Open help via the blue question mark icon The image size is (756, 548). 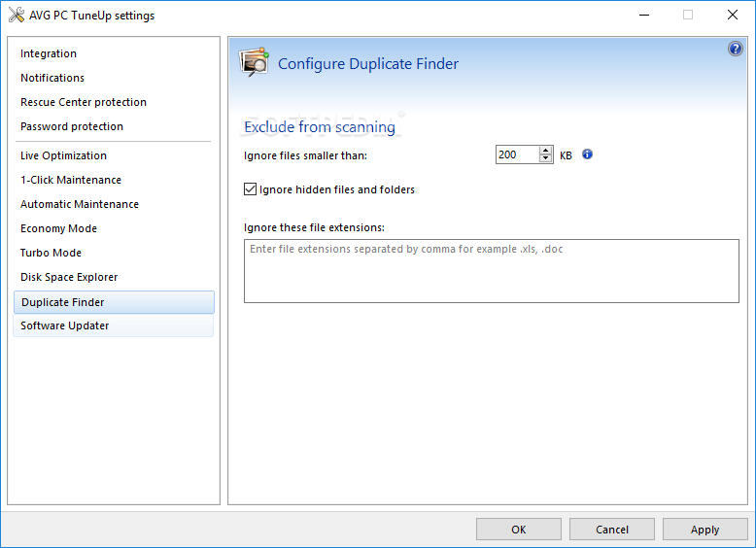coord(736,49)
